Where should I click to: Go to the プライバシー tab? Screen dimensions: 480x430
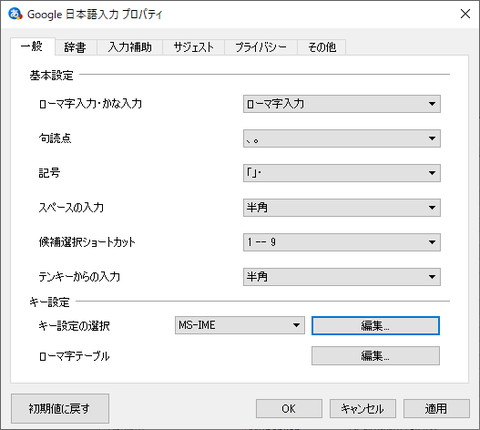261,47
